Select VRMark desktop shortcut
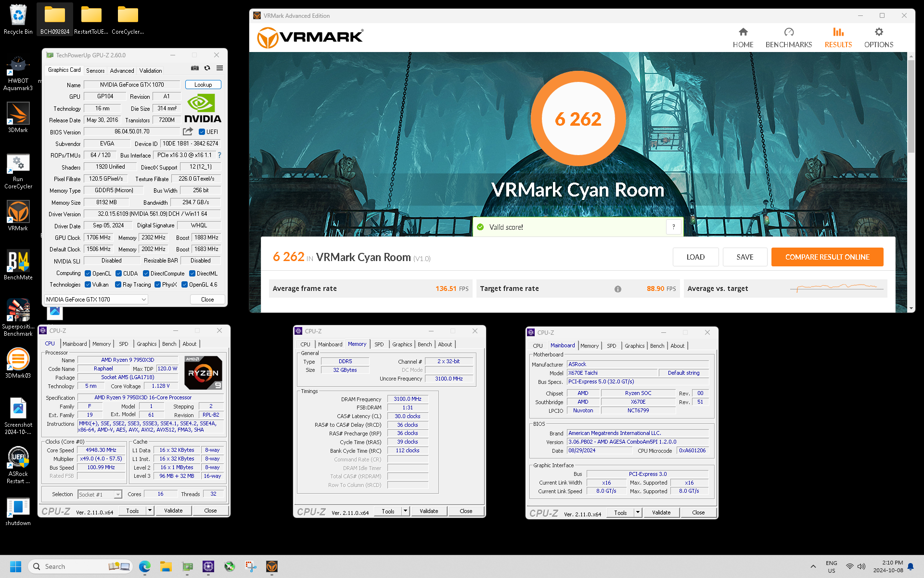This screenshot has height=578, width=924. click(x=18, y=215)
